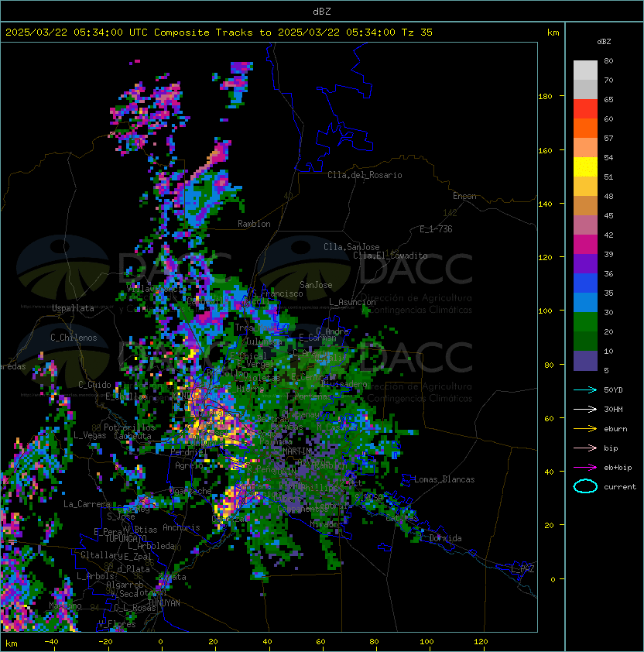This screenshot has height=652, width=644.
Task: Click the eburn legend label
Action: [x=615, y=429]
